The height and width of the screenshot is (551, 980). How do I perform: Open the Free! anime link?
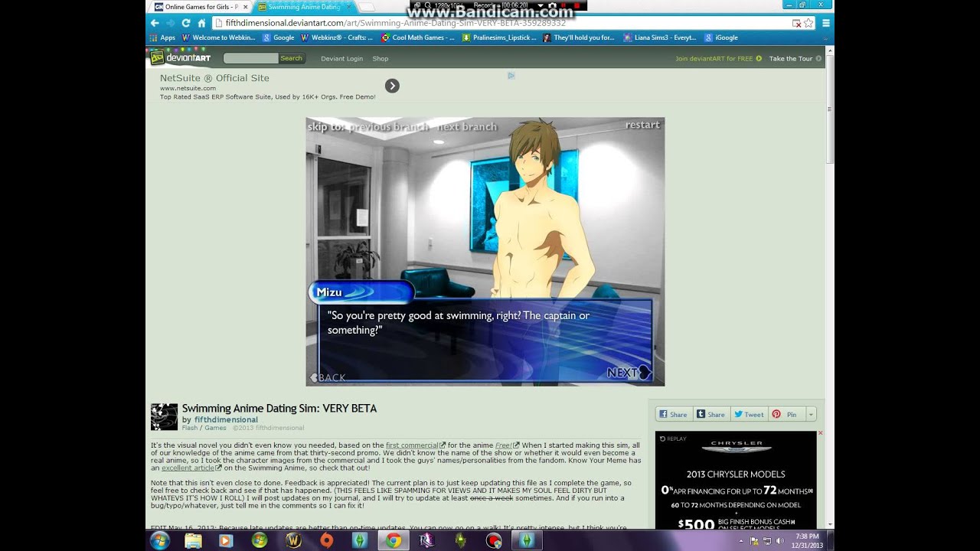(504, 445)
